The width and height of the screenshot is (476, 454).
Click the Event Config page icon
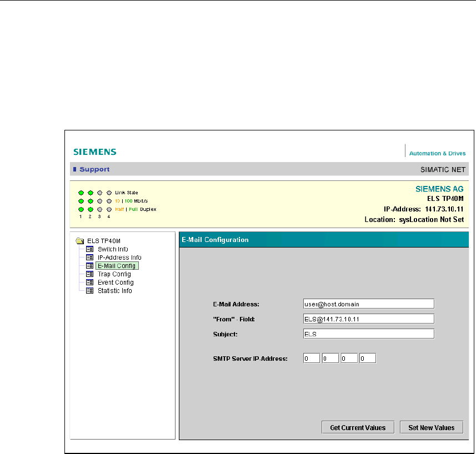pos(89,282)
